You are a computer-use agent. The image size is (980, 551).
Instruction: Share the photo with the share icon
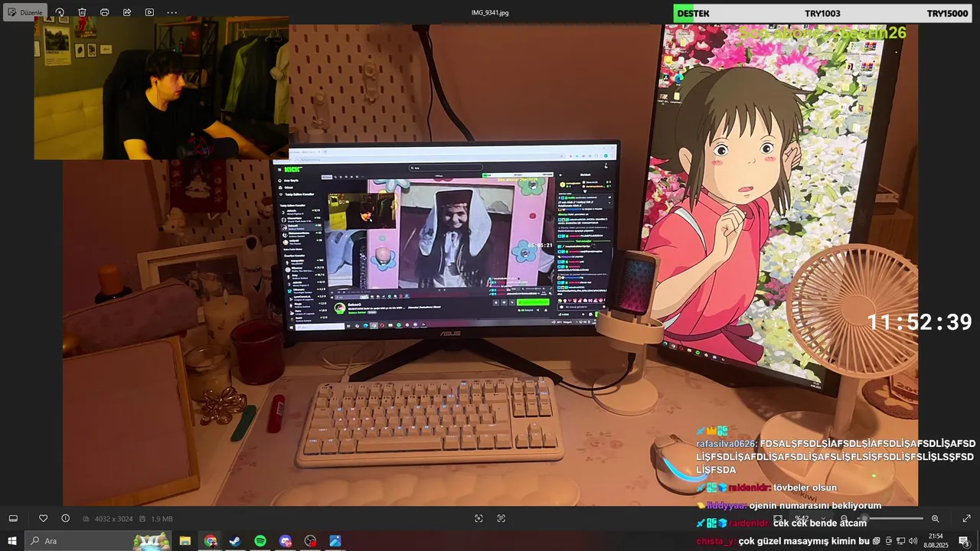127,12
